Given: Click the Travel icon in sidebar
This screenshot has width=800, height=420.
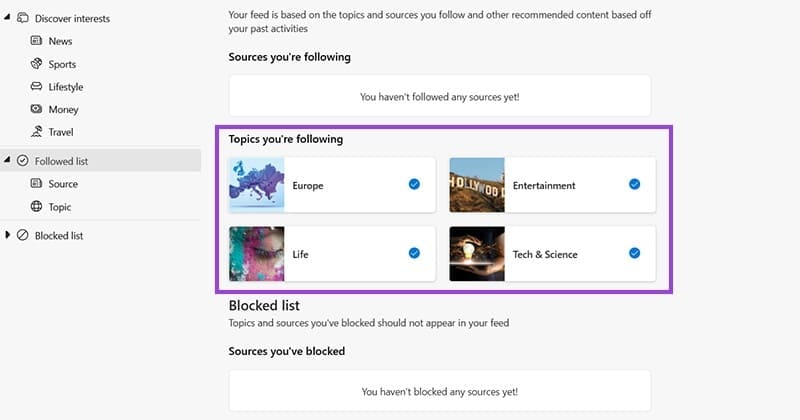Looking at the screenshot, I should coord(37,132).
